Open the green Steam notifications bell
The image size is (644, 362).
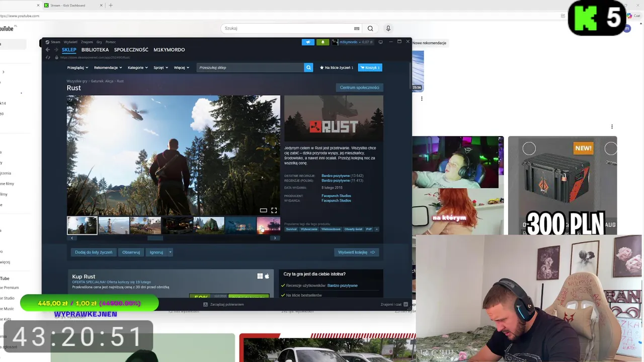coord(323,42)
